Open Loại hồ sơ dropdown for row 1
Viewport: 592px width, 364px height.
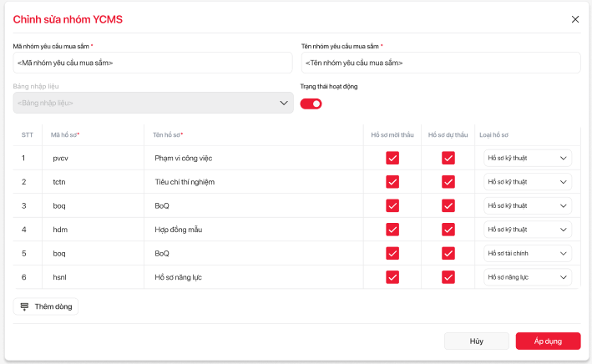click(528, 158)
